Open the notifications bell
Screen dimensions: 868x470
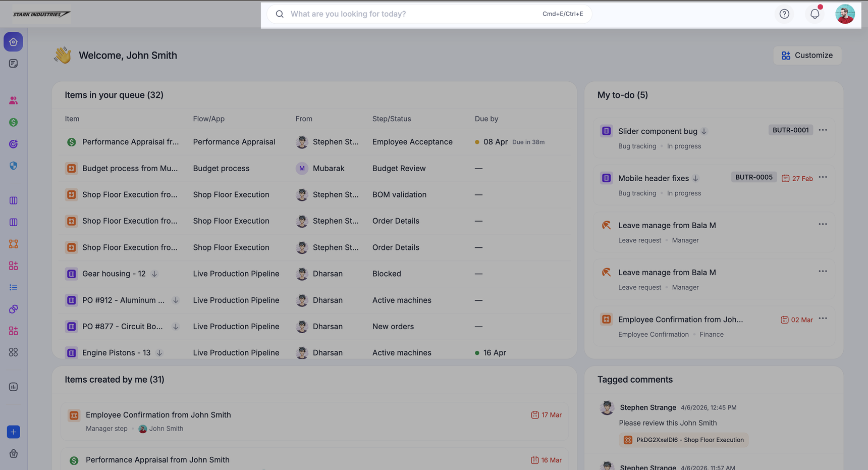pyautogui.click(x=815, y=14)
